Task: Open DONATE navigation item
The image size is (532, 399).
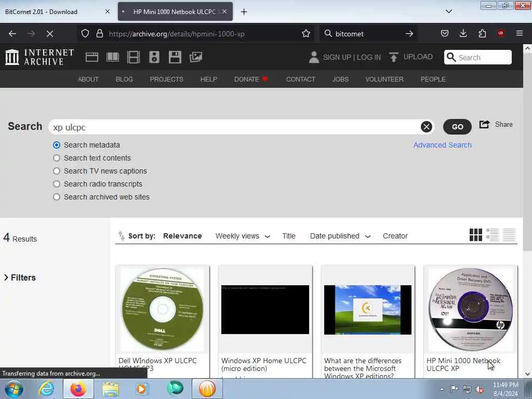Action: tap(251, 79)
